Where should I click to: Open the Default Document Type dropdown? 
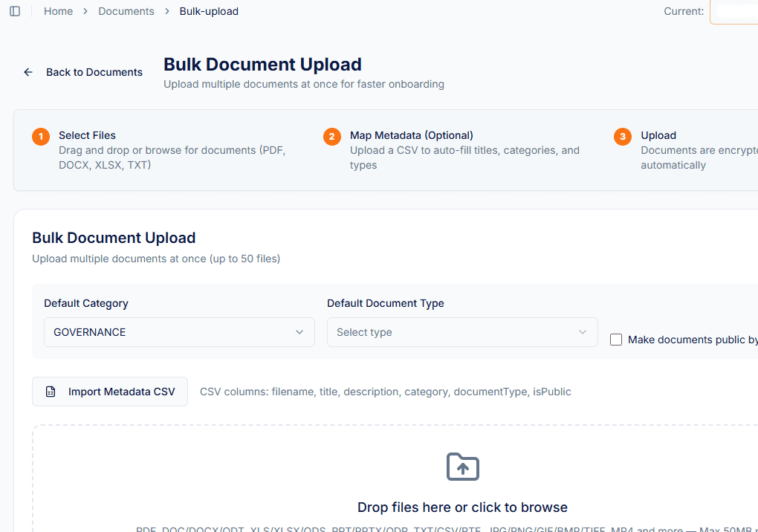point(463,332)
